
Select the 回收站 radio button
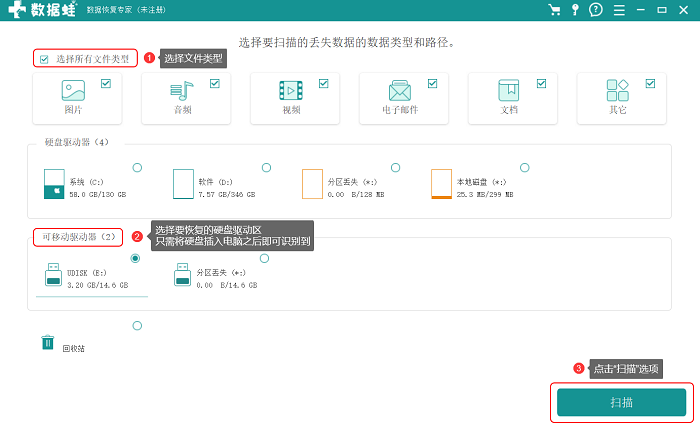[137, 325]
